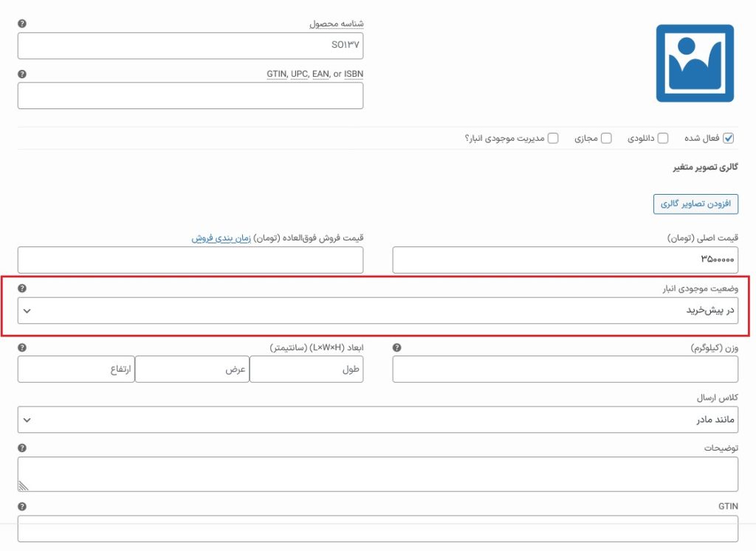Image resolution: width=756 pixels, height=551 pixels.
Task: Click the افزودن تصاویر گالری button
Action: (x=695, y=204)
